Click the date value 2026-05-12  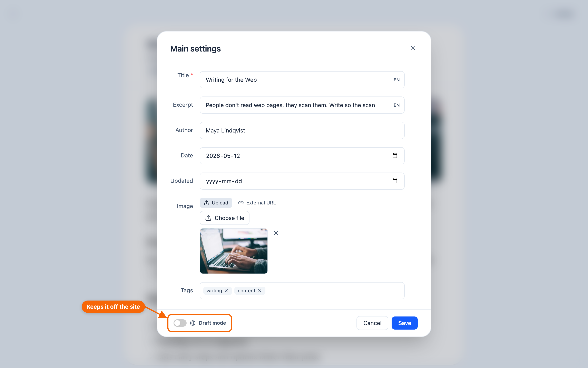[x=223, y=156]
